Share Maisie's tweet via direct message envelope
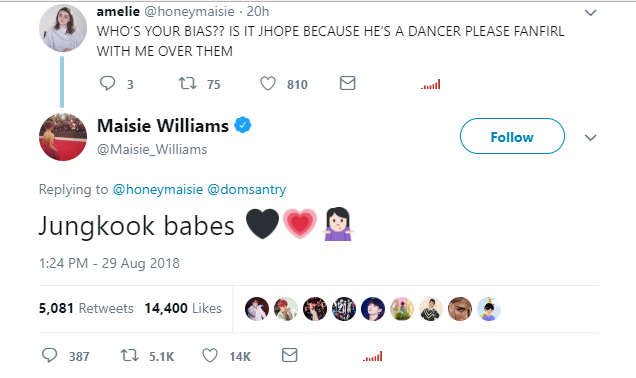636x378 pixels. (x=290, y=355)
